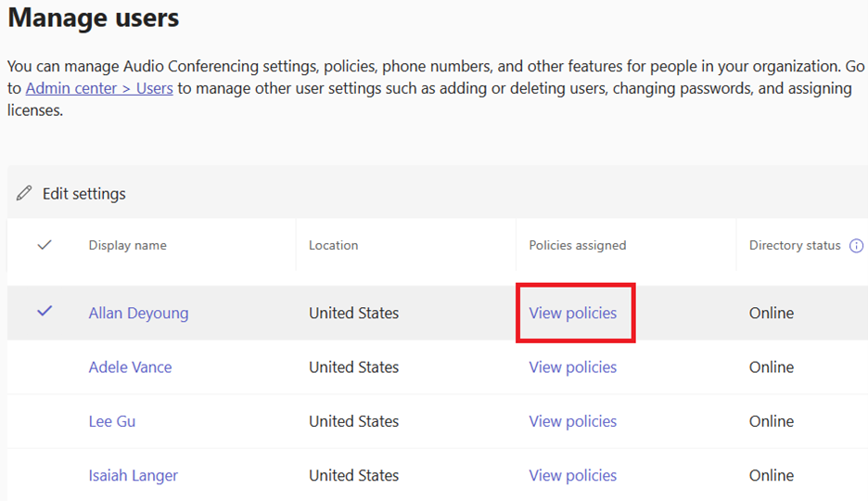
Task: Select the Lee Gu row checkbox area
Action: pyautogui.click(x=45, y=421)
